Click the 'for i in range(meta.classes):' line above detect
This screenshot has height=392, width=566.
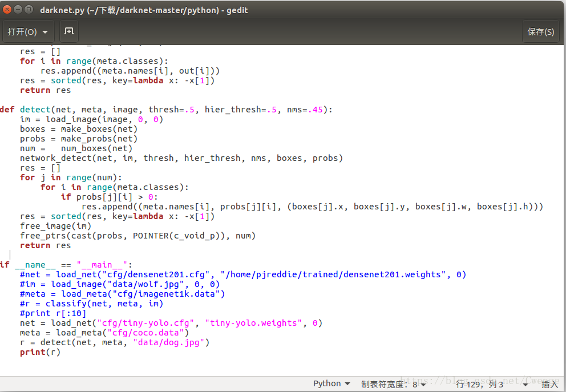[x=94, y=62]
